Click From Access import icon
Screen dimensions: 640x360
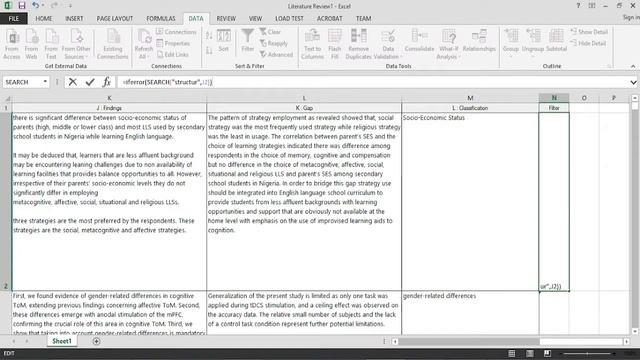point(12,44)
